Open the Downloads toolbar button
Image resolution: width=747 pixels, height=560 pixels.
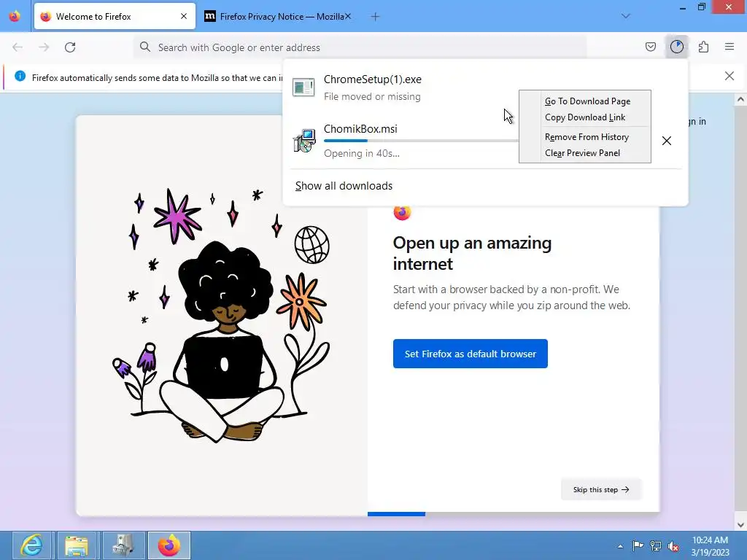pos(676,47)
